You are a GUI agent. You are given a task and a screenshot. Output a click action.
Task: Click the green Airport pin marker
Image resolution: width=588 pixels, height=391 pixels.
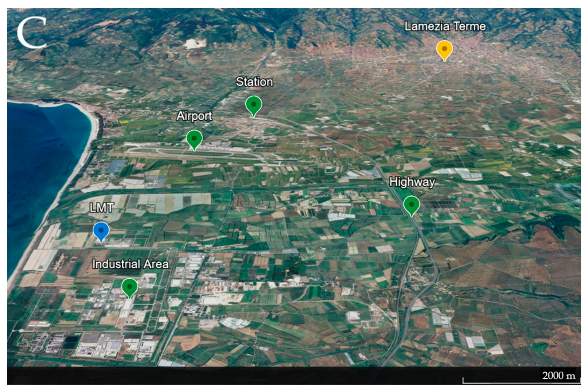pos(194,138)
